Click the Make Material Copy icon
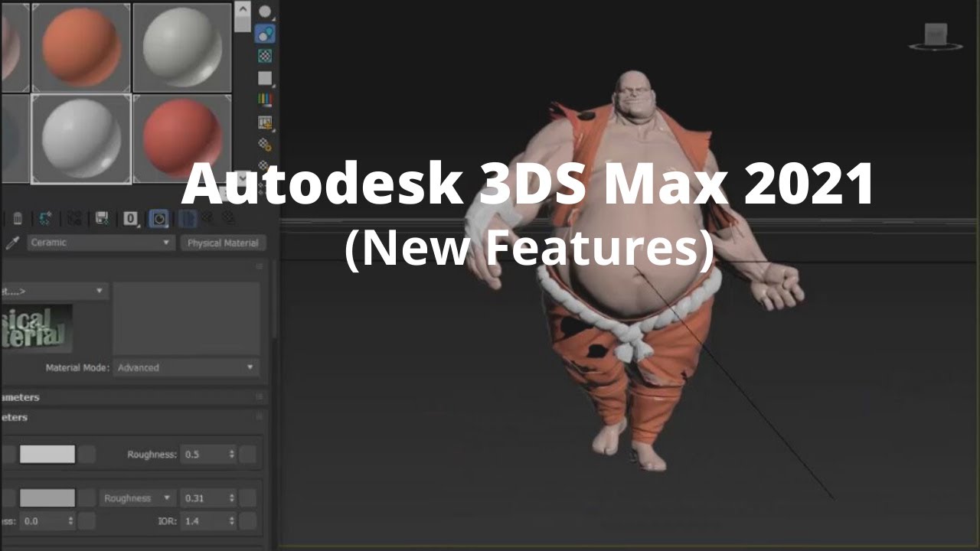The width and height of the screenshot is (980, 551). pyautogui.click(x=45, y=220)
